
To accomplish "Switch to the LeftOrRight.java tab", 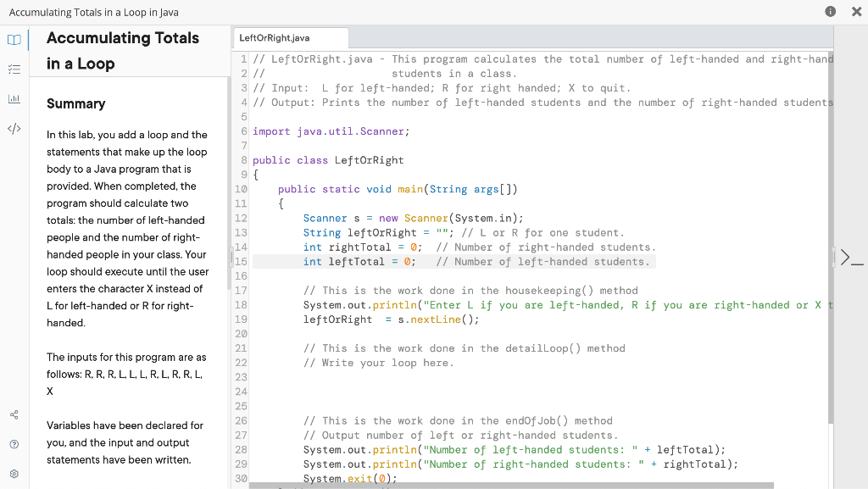I will [291, 37].
